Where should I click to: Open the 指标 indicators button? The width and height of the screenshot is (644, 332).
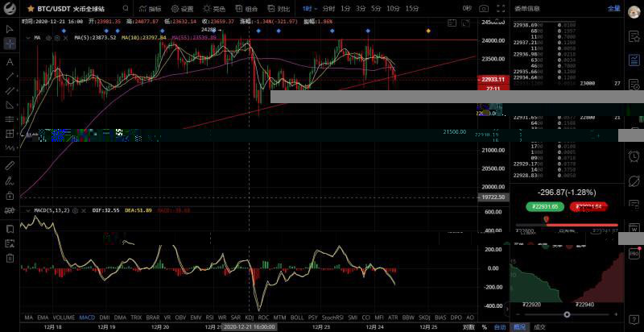(x=150, y=9)
